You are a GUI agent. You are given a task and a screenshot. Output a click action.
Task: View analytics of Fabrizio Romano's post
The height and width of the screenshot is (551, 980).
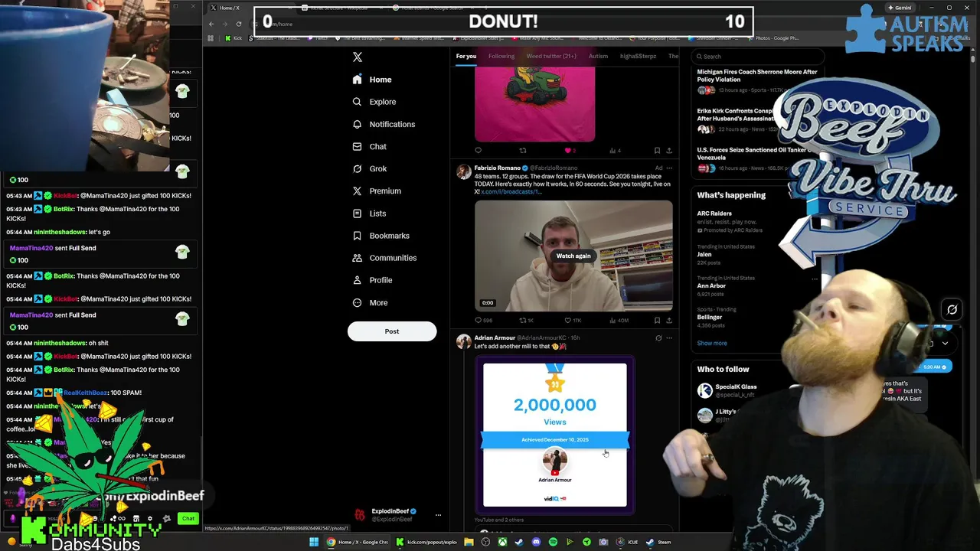click(x=619, y=321)
